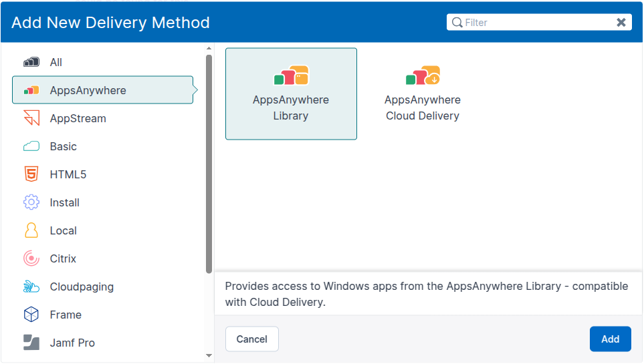
Task: Click the Citrix swirl icon
Action: 31,258
